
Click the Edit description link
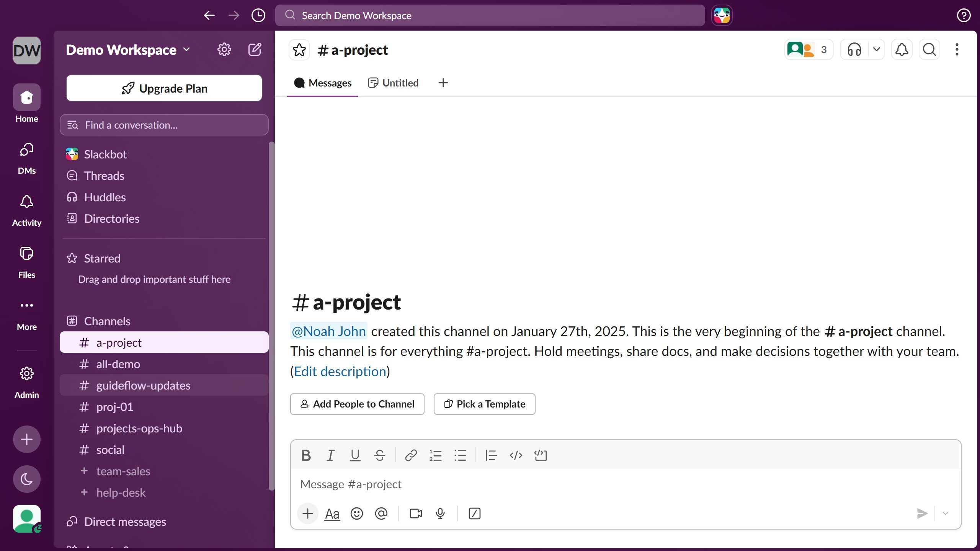(340, 372)
